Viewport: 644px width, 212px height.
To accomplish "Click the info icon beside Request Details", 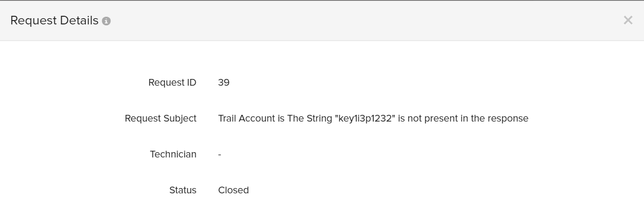I will tap(106, 21).
